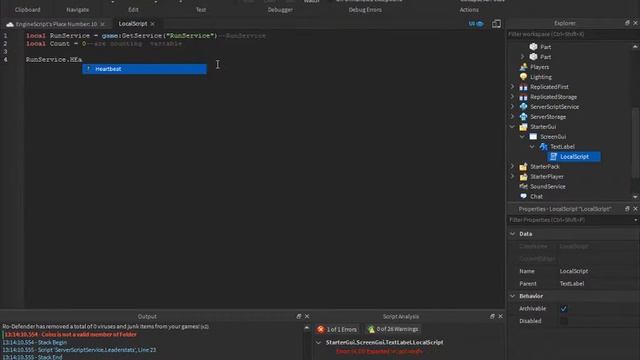Select the Heartbeat autocomplete suggestion
The height and width of the screenshot is (360, 640).
point(144,69)
